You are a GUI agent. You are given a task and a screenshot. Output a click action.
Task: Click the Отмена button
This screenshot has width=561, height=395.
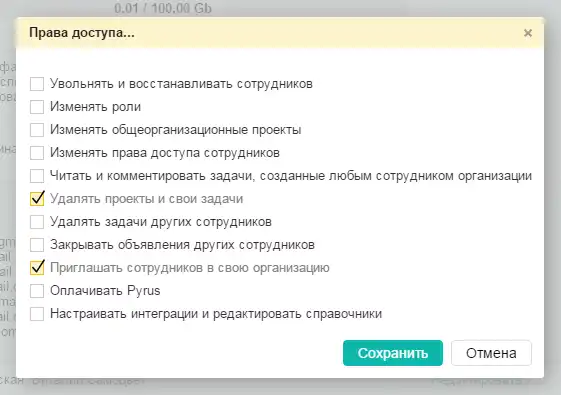(491, 353)
